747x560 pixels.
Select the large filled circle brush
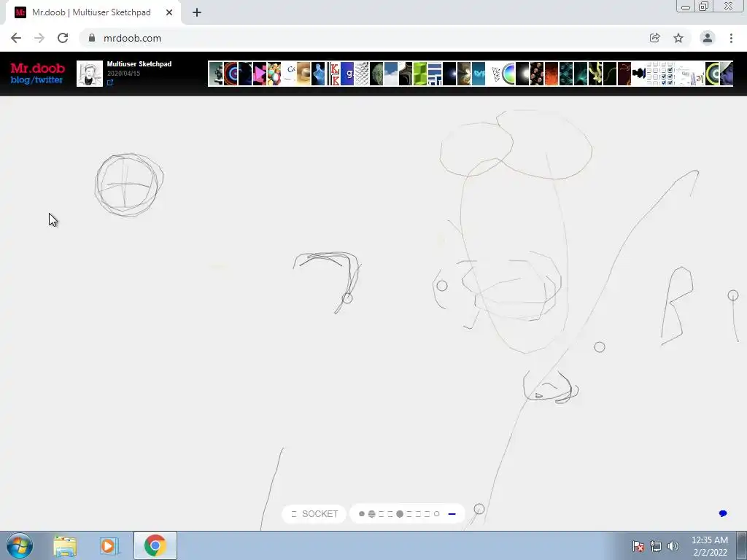[x=400, y=514]
